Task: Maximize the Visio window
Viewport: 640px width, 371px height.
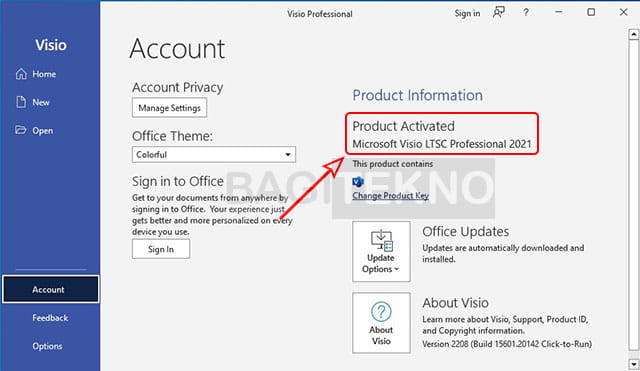Action: 591,13
